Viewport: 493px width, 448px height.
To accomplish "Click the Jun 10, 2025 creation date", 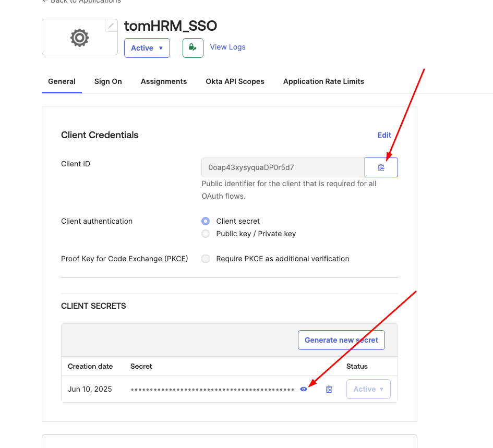I will click(90, 389).
